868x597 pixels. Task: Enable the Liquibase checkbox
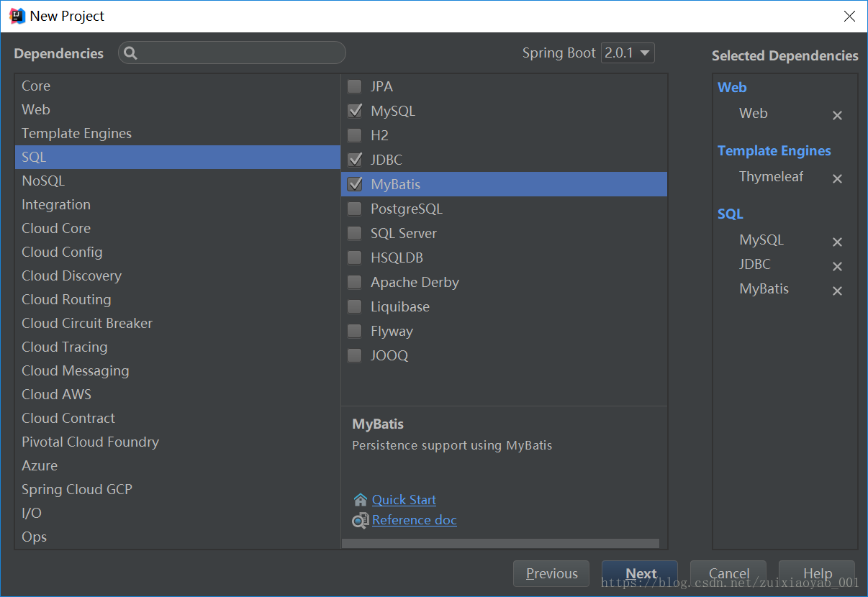tap(355, 306)
